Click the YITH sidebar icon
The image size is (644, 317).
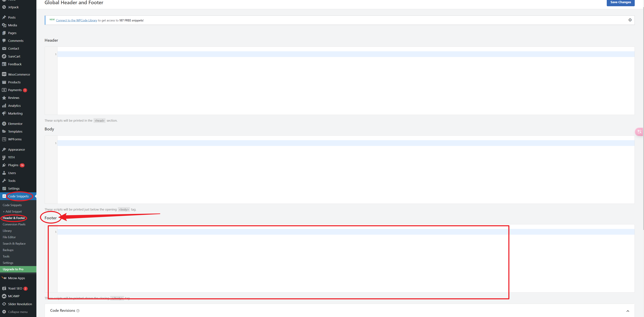pos(4,157)
